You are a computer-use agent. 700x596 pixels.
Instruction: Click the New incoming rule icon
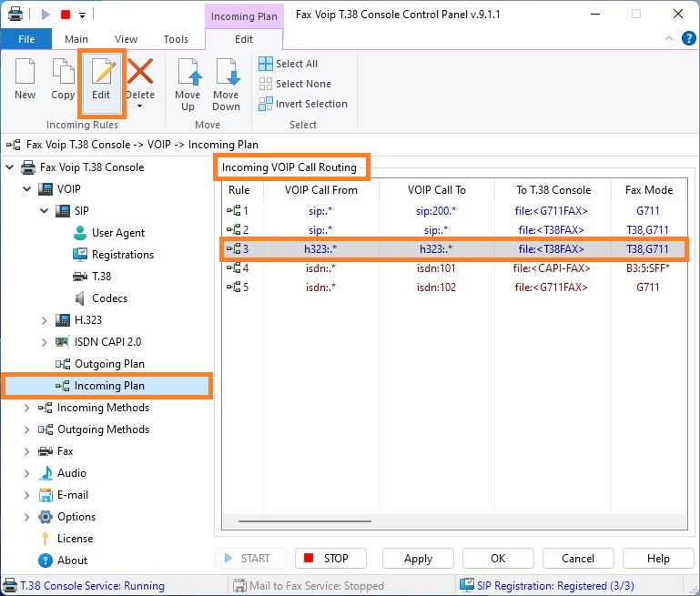(25, 71)
